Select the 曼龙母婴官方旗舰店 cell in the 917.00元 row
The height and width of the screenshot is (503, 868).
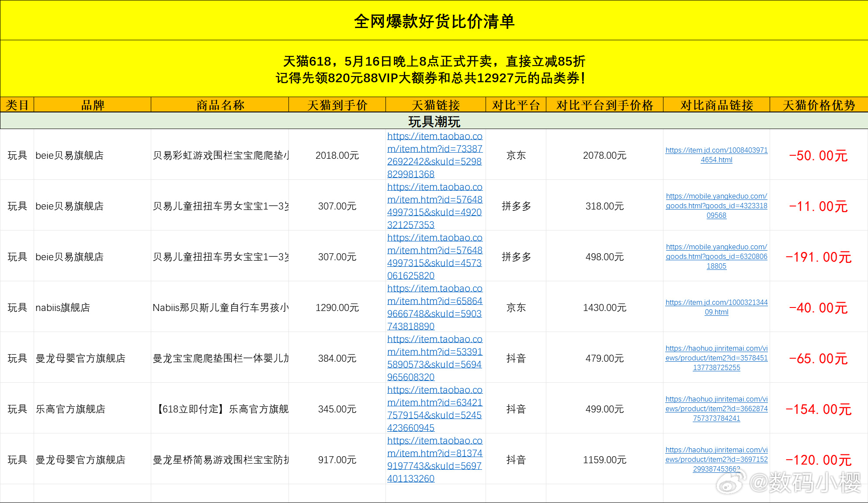point(93,460)
